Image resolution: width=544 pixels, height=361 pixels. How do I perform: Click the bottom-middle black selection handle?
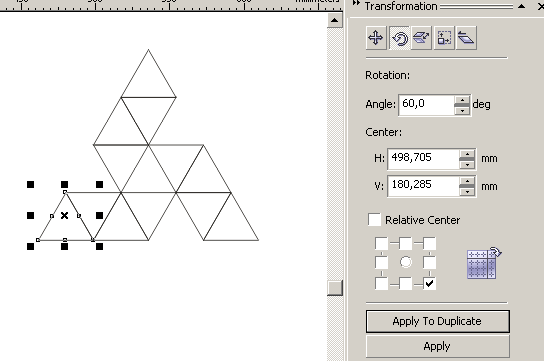point(65,247)
